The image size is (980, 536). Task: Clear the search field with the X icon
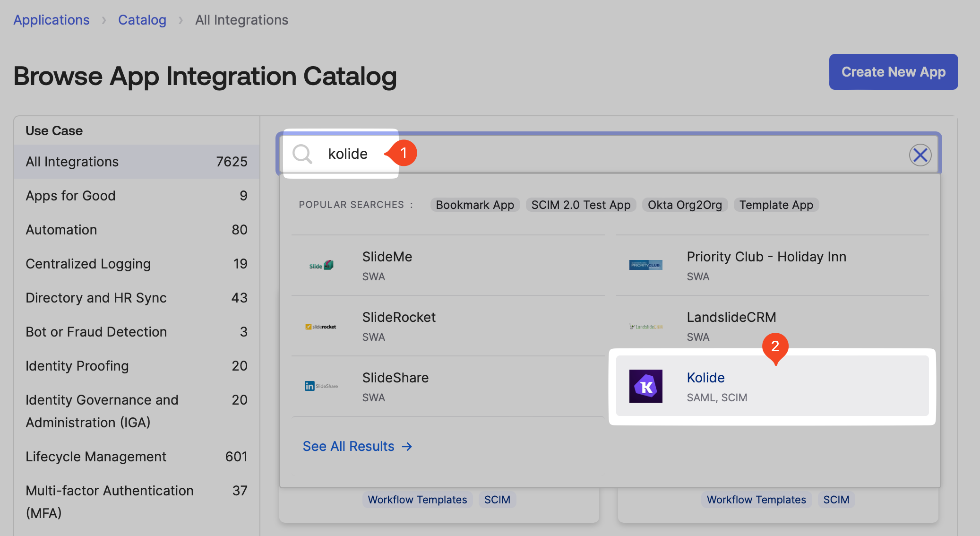click(x=920, y=155)
